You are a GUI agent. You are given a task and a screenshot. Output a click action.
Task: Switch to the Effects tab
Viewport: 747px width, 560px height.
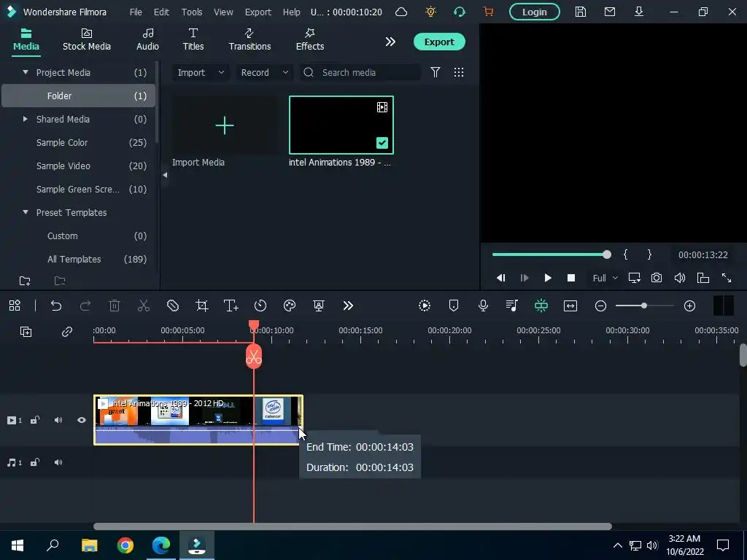pyautogui.click(x=309, y=40)
